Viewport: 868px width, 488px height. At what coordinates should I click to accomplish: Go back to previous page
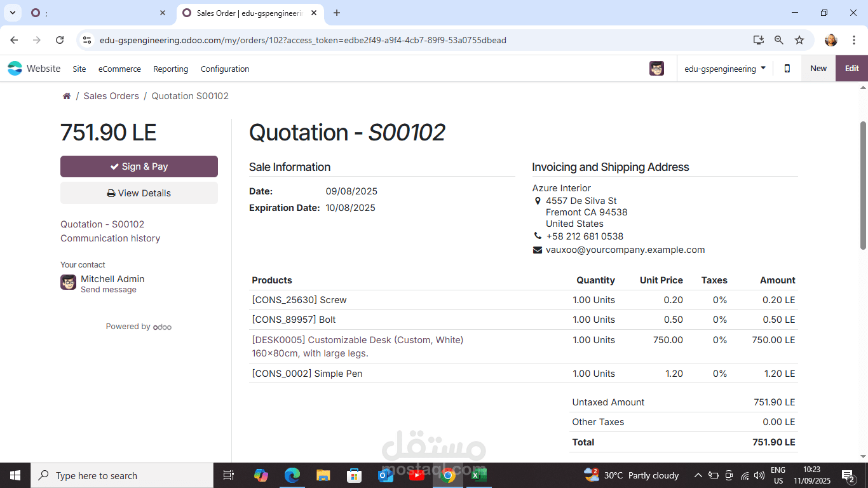[14, 40]
